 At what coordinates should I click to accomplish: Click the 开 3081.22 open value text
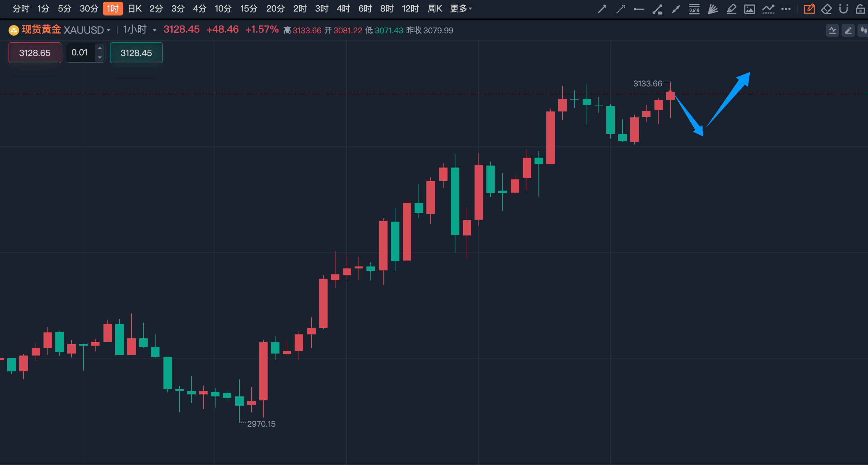click(343, 30)
